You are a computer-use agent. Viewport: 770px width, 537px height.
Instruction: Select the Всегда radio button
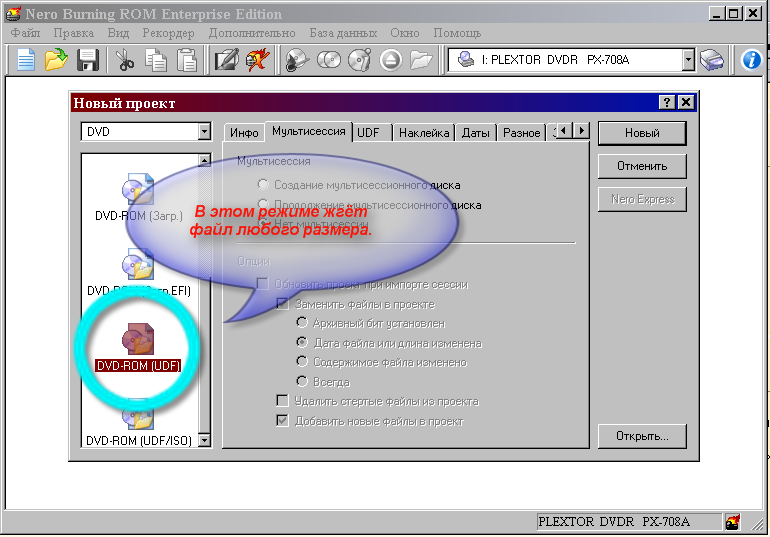pos(302,381)
